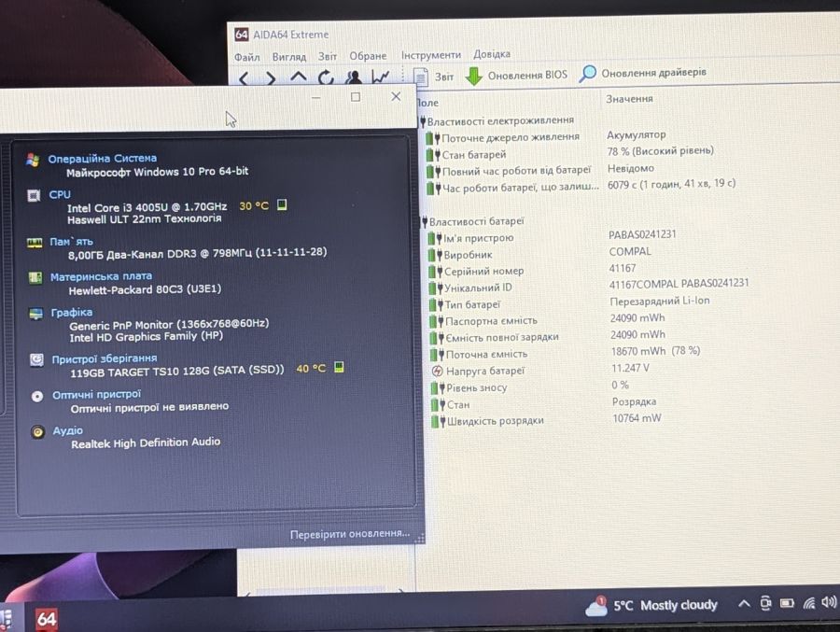
Task: Click the battery tray icon
Action: point(787,604)
